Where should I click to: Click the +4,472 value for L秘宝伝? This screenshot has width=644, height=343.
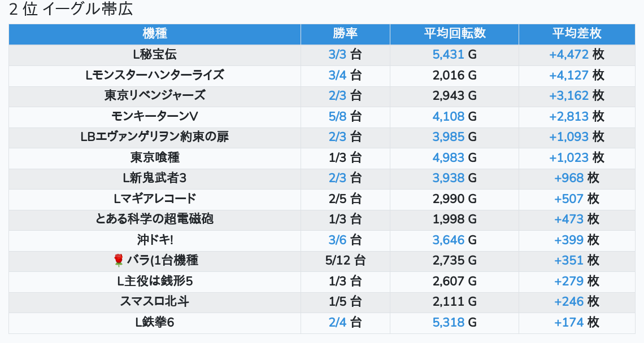[568, 55]
